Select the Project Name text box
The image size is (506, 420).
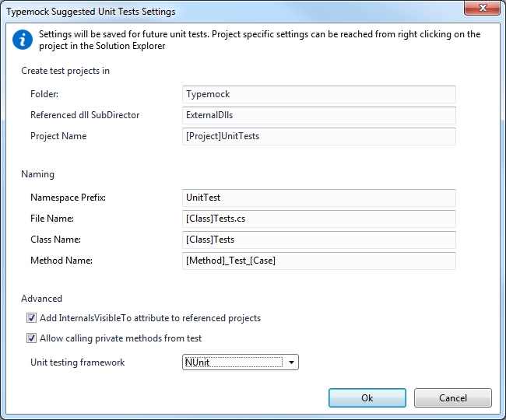(318, 136)
